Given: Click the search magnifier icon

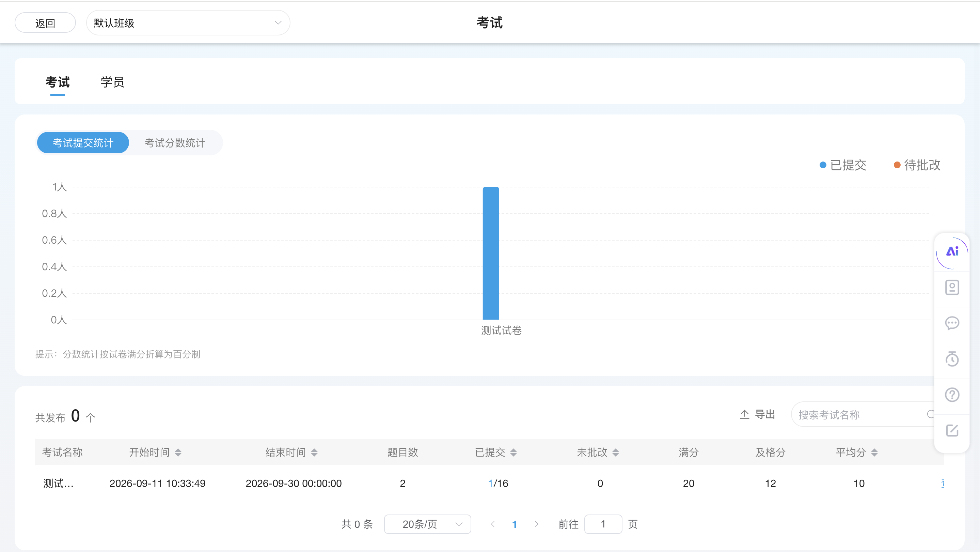Looking at the screenshot, I should [x=931, y=414].
